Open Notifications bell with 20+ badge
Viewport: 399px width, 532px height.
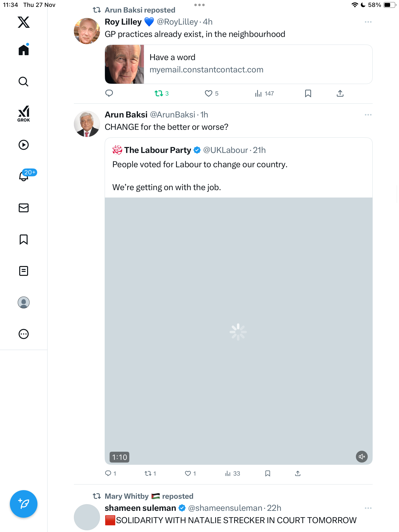[24, 176]
